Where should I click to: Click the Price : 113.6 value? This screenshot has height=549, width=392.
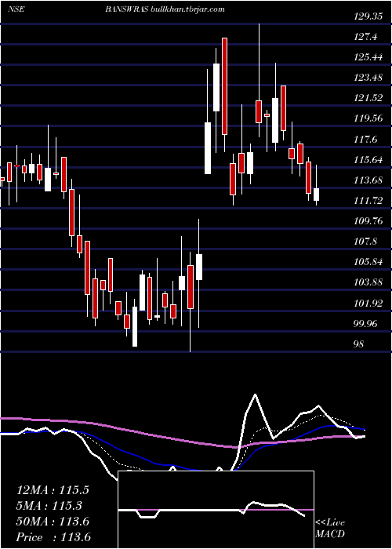[x=53, y=537]
